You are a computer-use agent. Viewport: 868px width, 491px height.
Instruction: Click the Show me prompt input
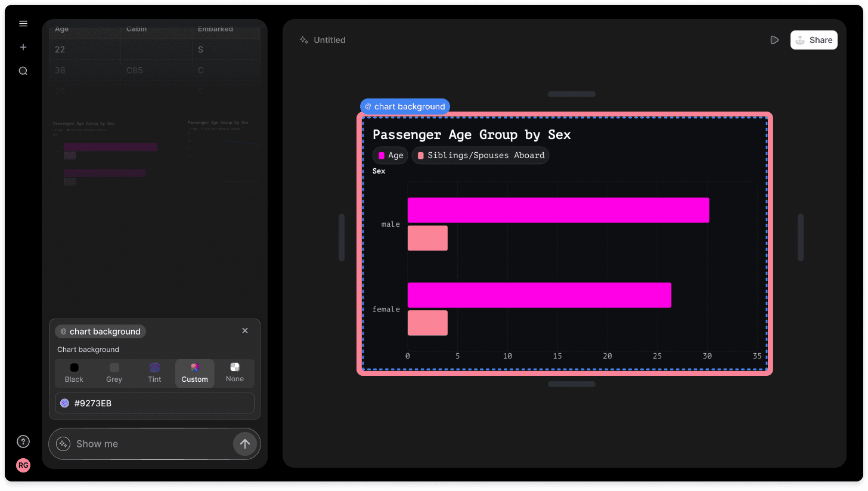tap(149, 444)
